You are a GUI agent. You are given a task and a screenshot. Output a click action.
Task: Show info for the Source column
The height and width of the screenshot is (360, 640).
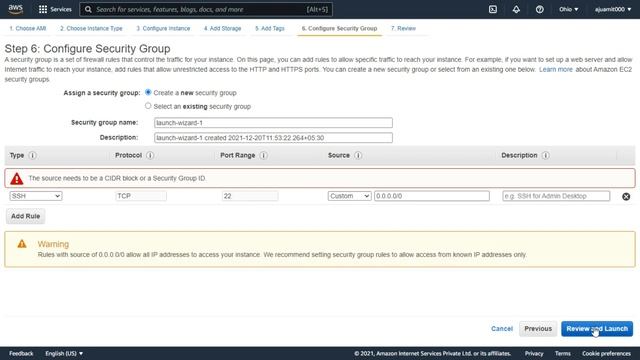click(x=358, y=156)
